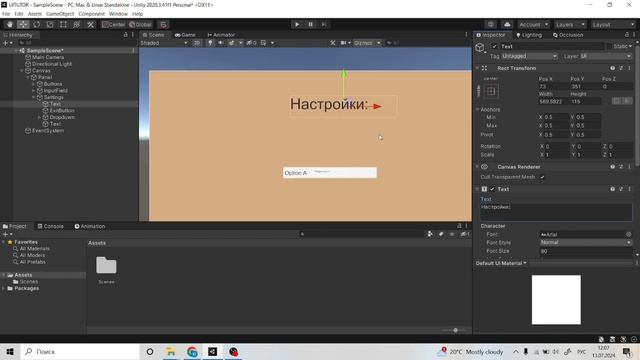Open the cloud Services icon
640x360 pixels.
507,24
